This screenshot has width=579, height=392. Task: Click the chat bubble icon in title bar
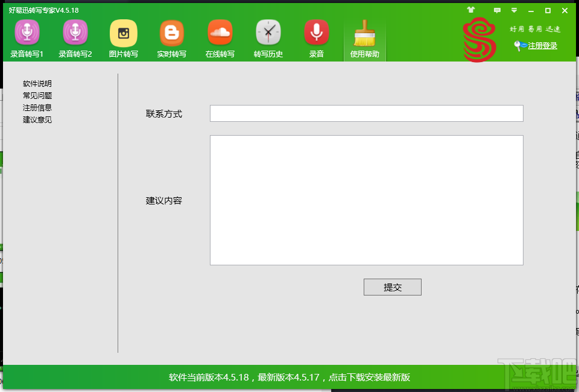pos(498,10)
